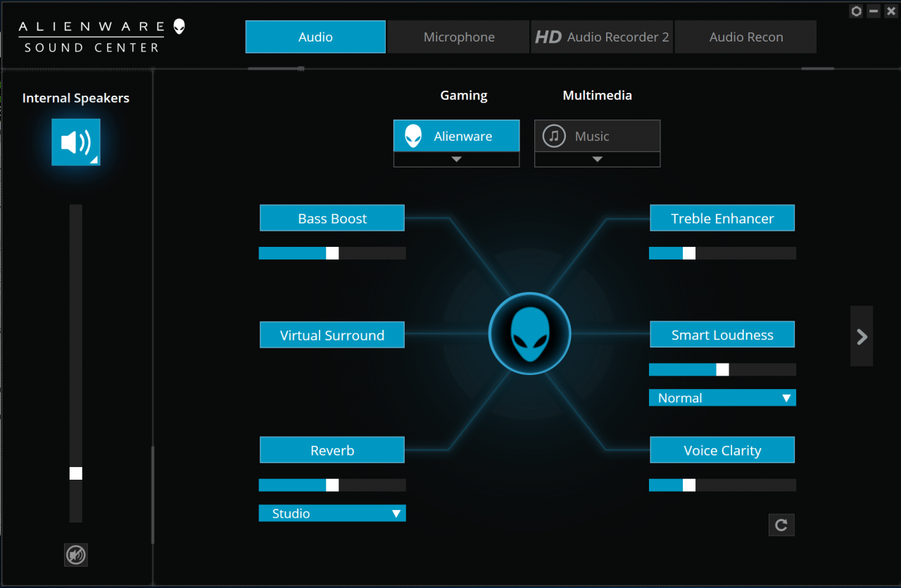The image size is (901, 588).
Task: Click the Alienware Sound Center logo
Action: (101, 37)
